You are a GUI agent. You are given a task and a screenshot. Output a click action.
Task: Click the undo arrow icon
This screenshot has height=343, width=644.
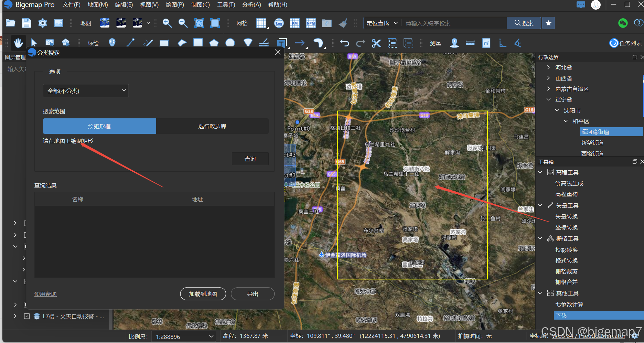click(344, 43)
